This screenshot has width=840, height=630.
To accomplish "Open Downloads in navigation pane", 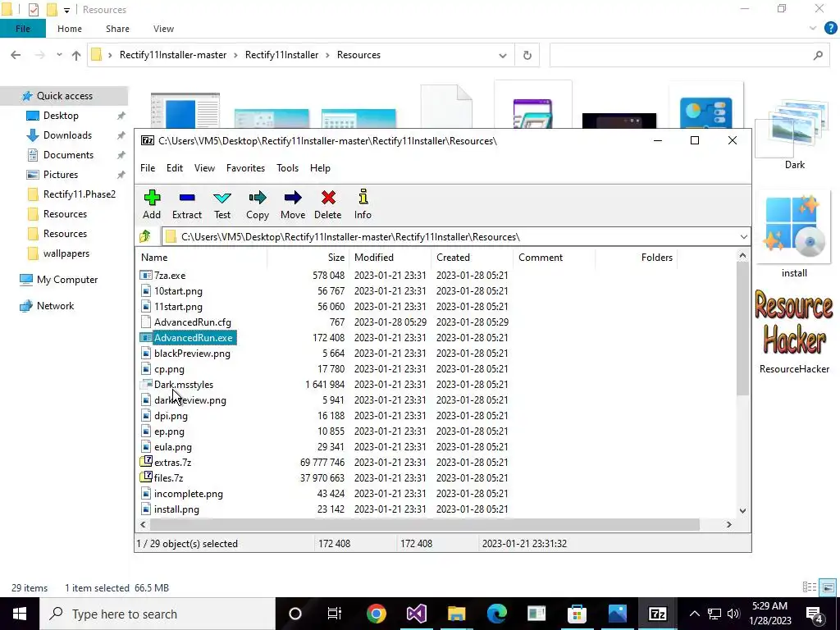I will [x=67, y=135].
